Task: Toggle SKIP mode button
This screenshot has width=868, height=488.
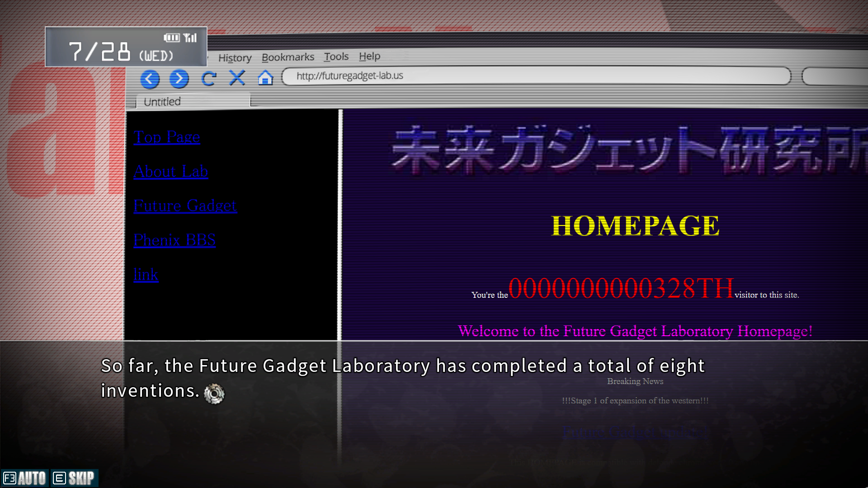Action: (x=74, y=478)
